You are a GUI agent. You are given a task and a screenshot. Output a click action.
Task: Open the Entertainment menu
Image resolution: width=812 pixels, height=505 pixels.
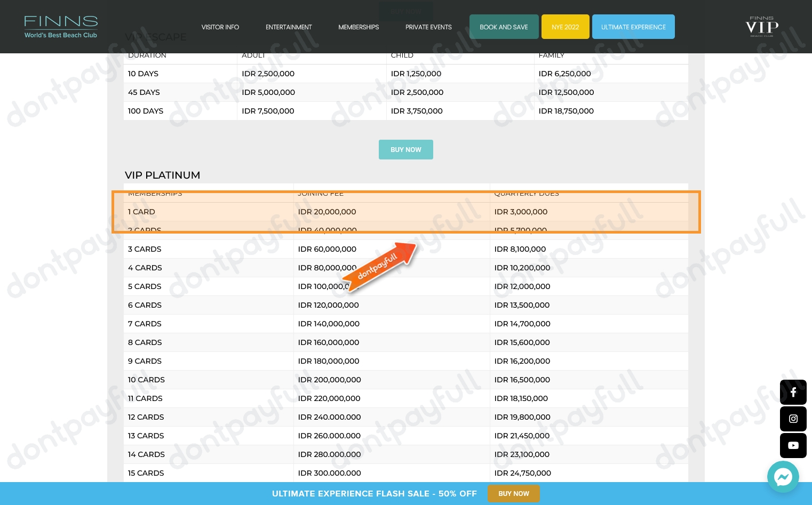coord(289,27)
